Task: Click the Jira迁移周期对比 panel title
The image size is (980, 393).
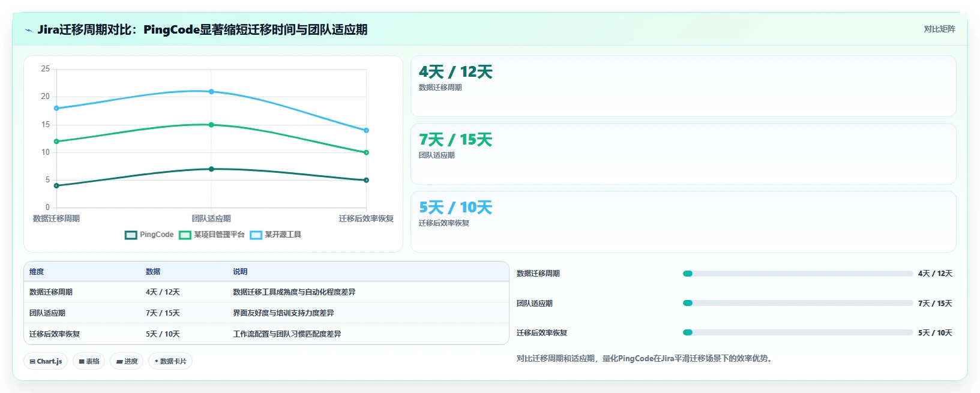Action: (x=202, y=30)
